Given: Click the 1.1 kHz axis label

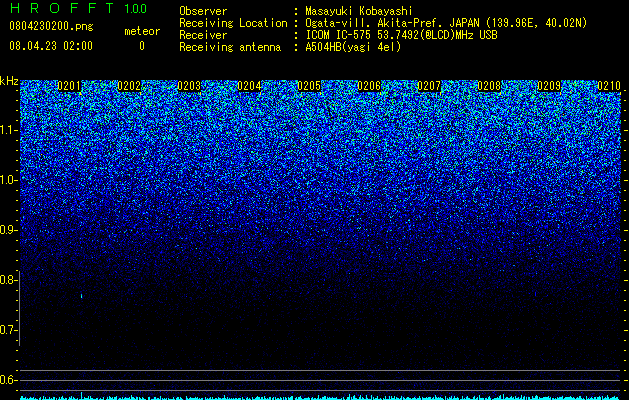Looking at the screenshot, I should 8,130.
